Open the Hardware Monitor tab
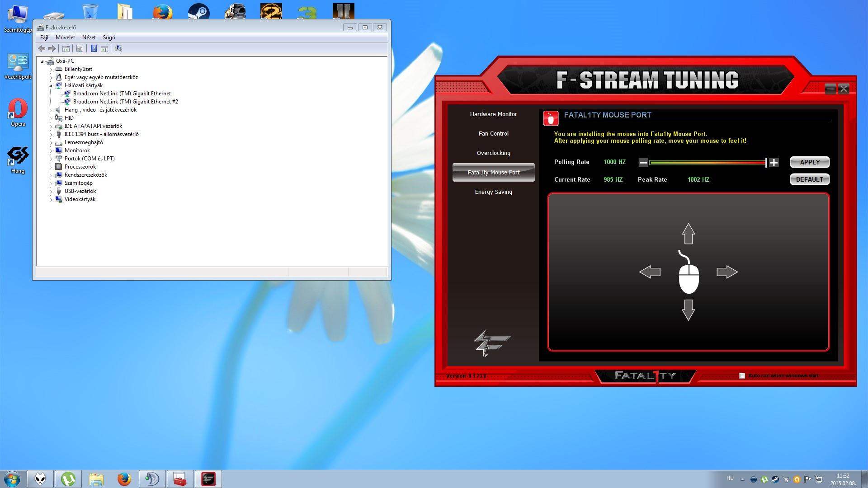Viewport: 868px width, 488px height. click(x=493, y=114)
